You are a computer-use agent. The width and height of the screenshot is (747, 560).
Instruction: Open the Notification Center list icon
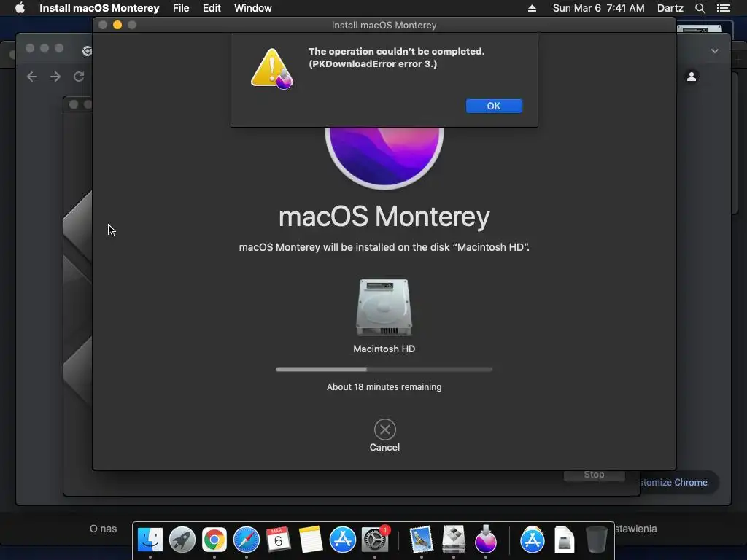click(x=723, y=8)
